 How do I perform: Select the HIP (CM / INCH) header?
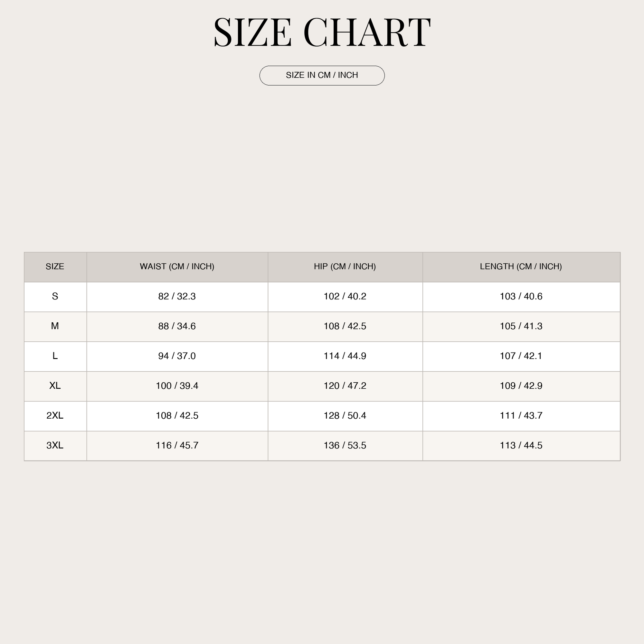[x=345, y=267]
